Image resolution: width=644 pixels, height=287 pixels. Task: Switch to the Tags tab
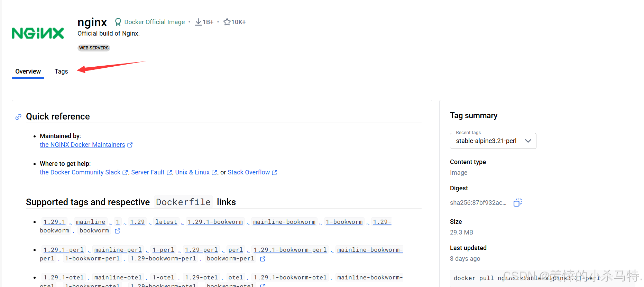click(x=61, y=71)
